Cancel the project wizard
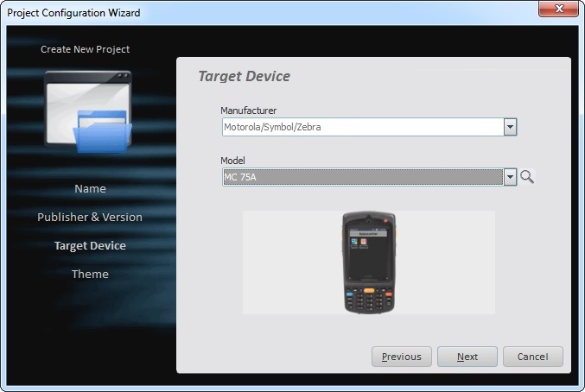Image resolution: width=585 pixels, height=392 pixels. [x=532, y=357]
